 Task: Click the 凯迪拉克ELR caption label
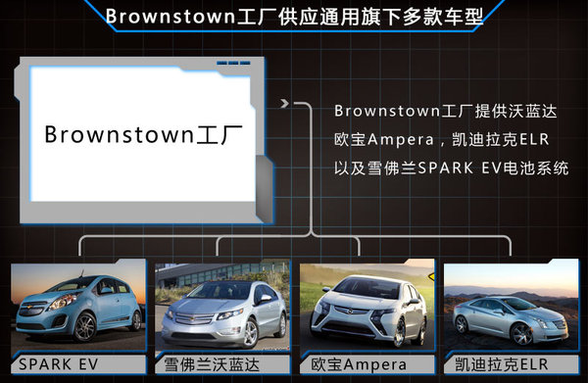pyautogui.click(x=502, y=364)
